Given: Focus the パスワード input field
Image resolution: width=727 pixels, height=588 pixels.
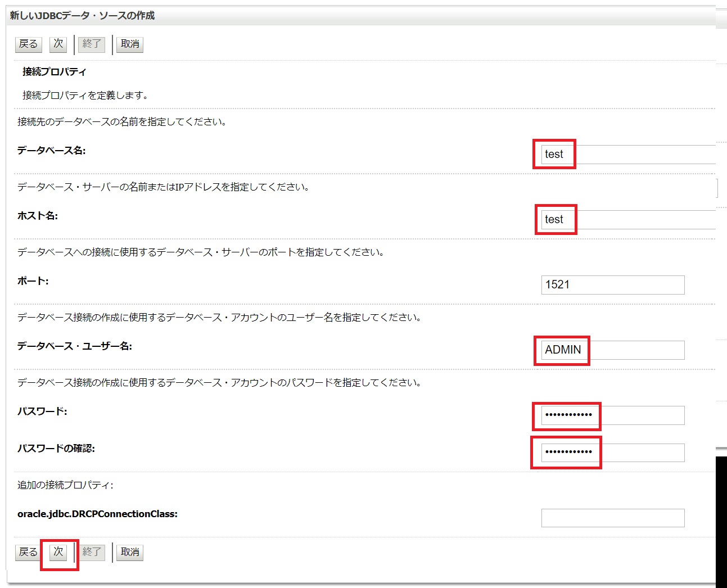Looking at the screenshot, I should 612,415.
